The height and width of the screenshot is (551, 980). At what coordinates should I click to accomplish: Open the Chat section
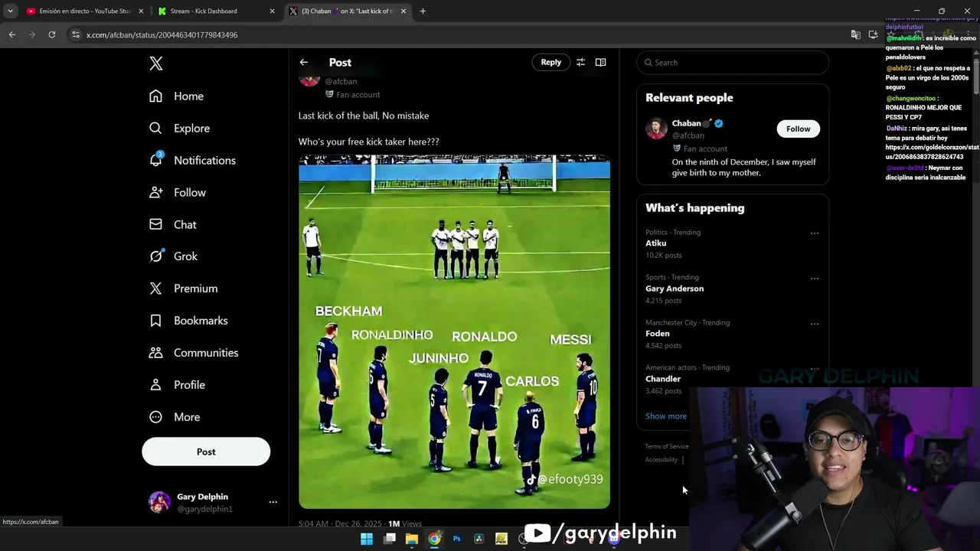[x=173, y=224]
